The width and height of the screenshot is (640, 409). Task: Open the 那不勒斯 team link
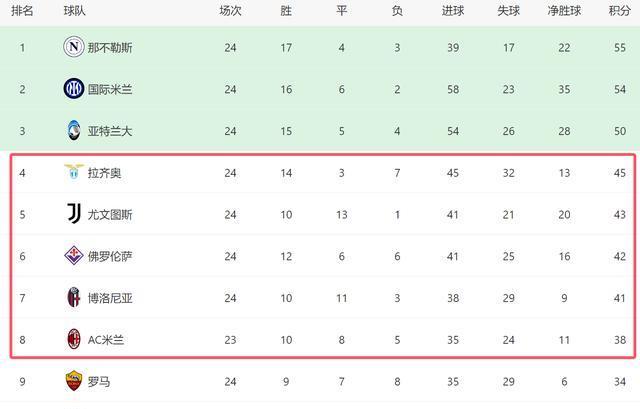point(109,47)
